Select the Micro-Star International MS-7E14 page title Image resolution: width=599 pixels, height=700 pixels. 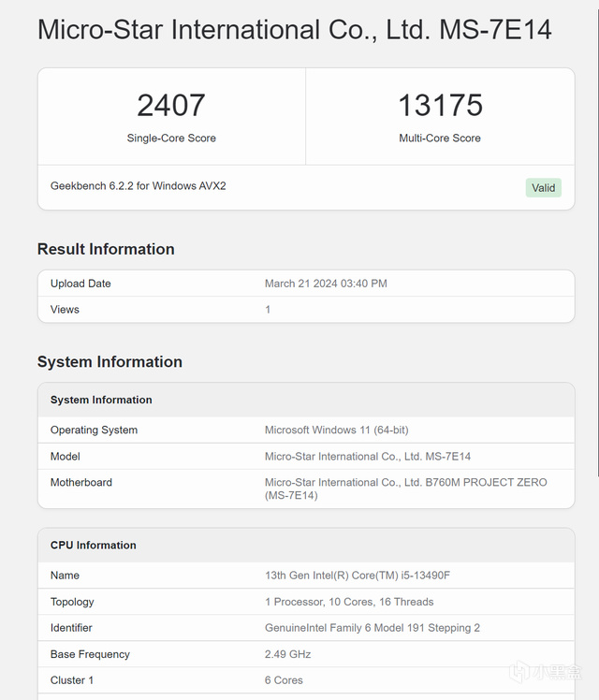[294, 30]
